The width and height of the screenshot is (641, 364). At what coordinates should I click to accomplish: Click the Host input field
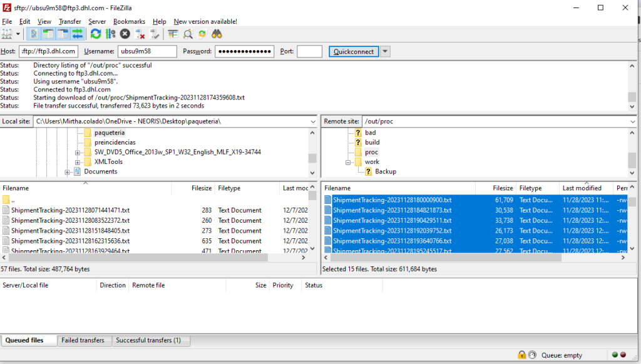[x=48, y=51]
